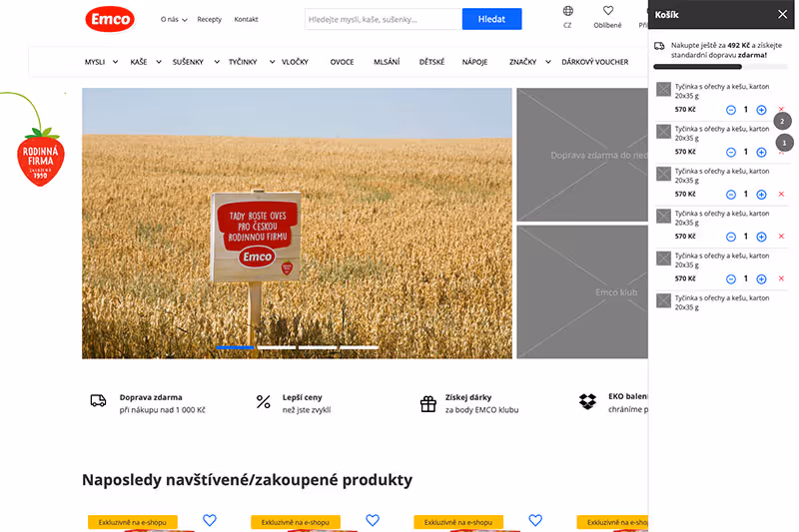Increase quantity of first cart item
This screenshot has width=799, height=532.
pos(761,110)
